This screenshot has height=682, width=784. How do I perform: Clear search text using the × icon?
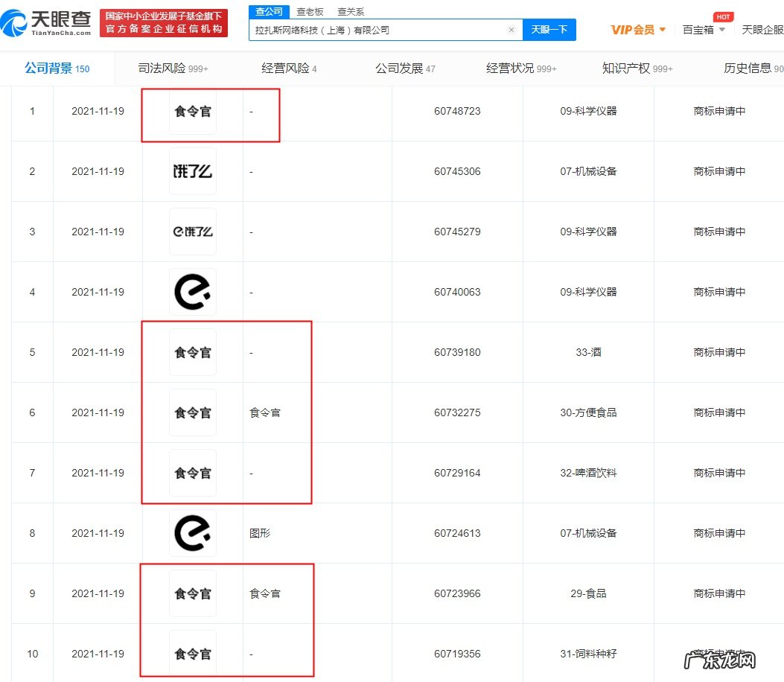[511, 29]
